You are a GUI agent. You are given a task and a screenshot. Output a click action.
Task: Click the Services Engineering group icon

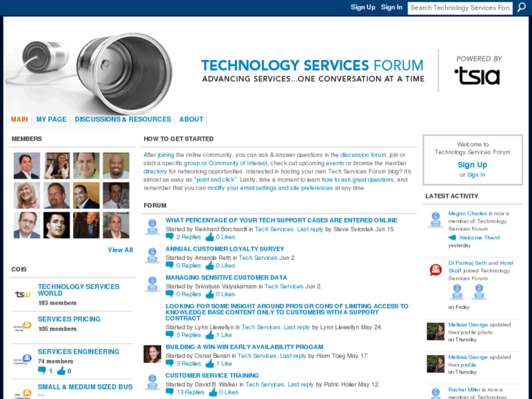(x=23, y=359)
